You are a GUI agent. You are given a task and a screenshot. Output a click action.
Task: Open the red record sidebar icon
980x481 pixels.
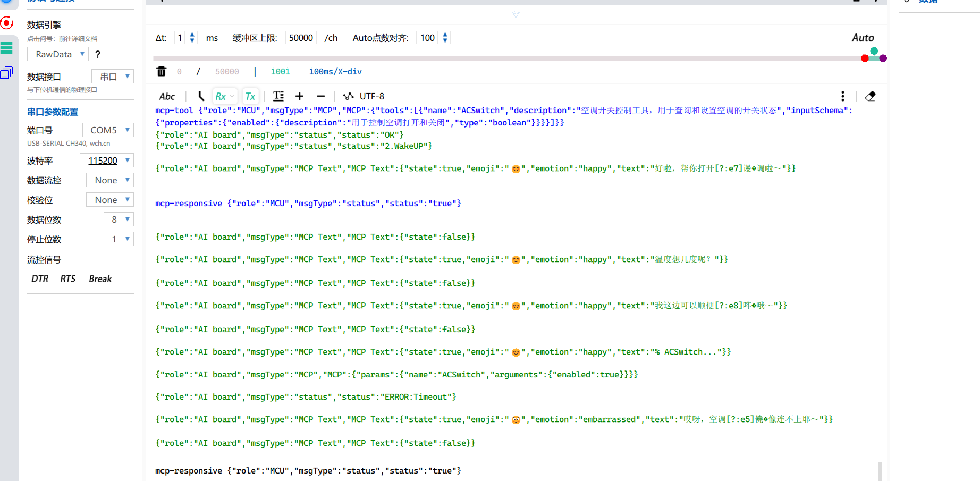tap(7, 23)
